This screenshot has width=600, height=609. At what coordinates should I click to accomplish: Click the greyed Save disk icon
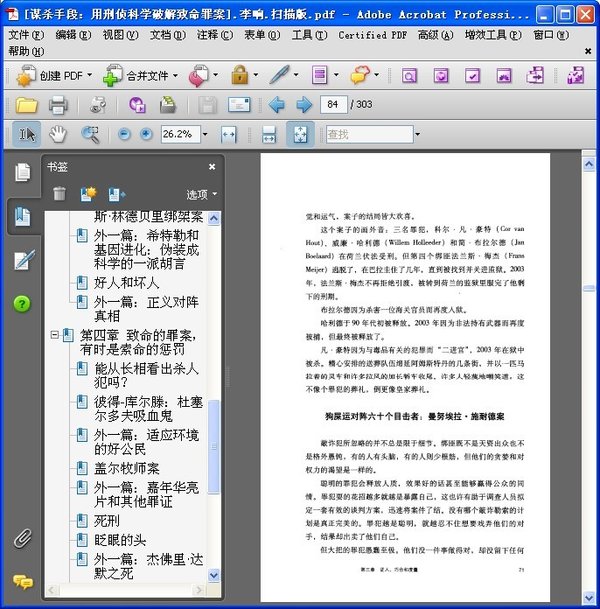click(x=207, y=105)
